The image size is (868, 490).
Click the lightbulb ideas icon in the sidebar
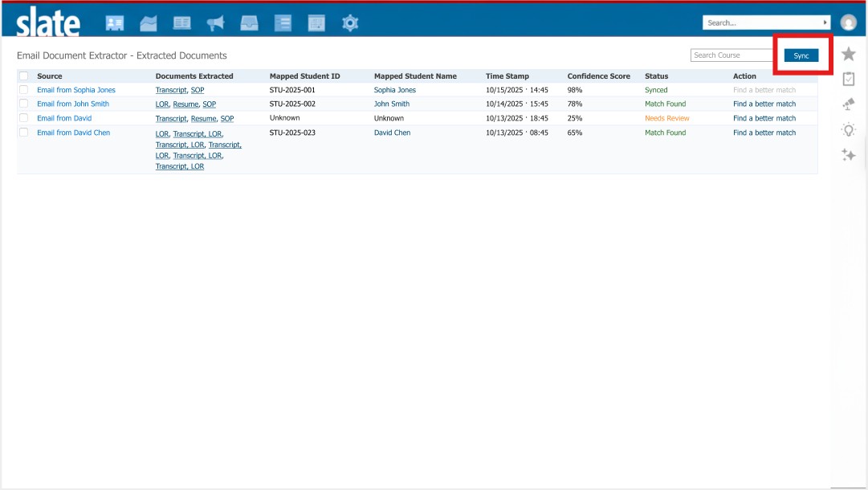(848, 129)
